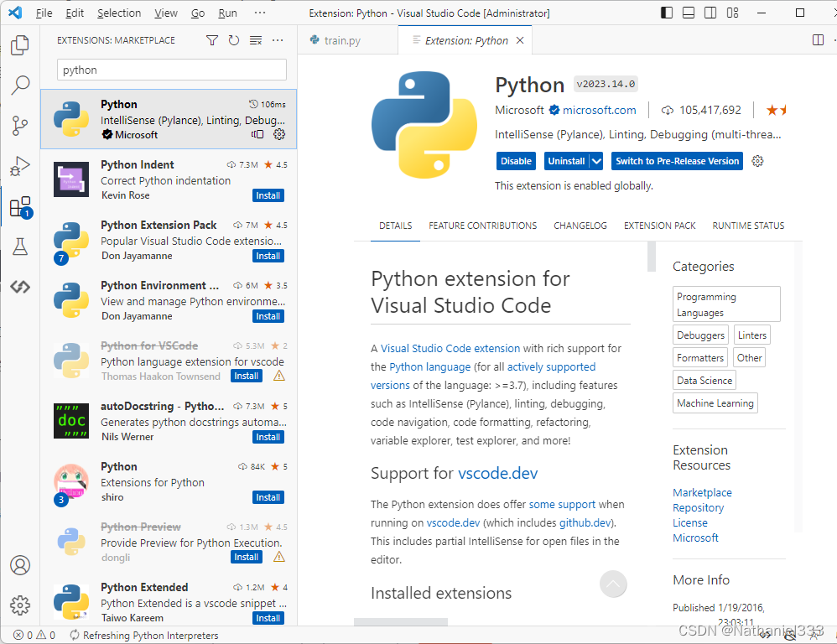
Task: Select the Python Environment extension row
Action: [169, 300]
